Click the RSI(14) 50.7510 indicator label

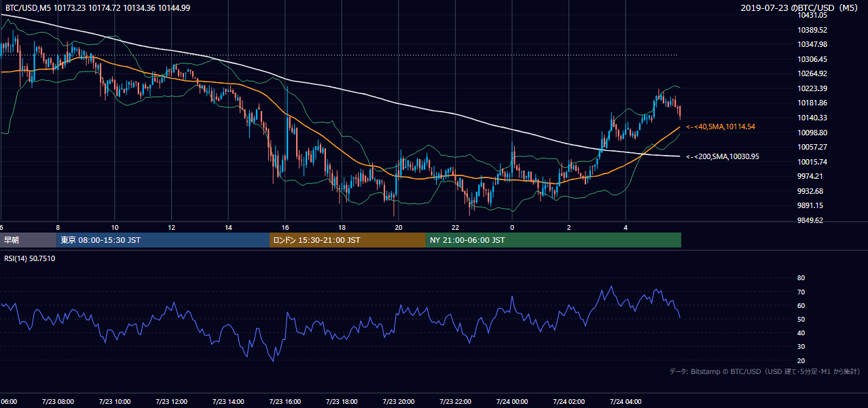coord(30,258)
